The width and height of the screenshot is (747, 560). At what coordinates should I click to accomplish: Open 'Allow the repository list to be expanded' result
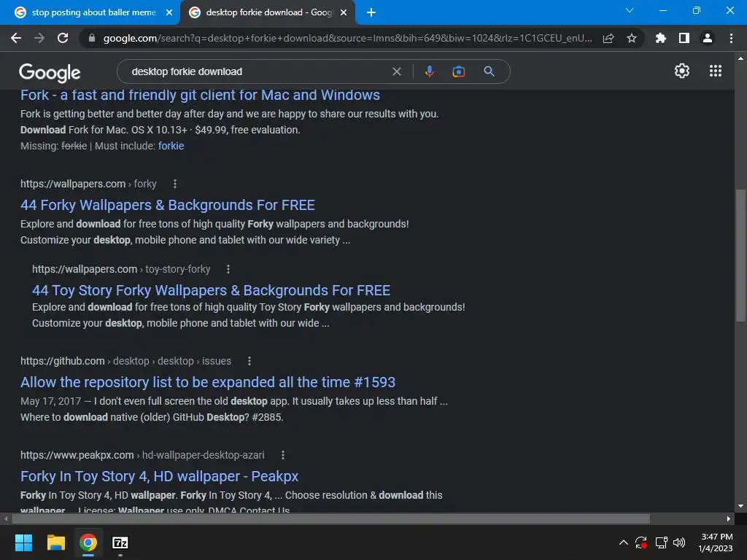click(208, 382)
